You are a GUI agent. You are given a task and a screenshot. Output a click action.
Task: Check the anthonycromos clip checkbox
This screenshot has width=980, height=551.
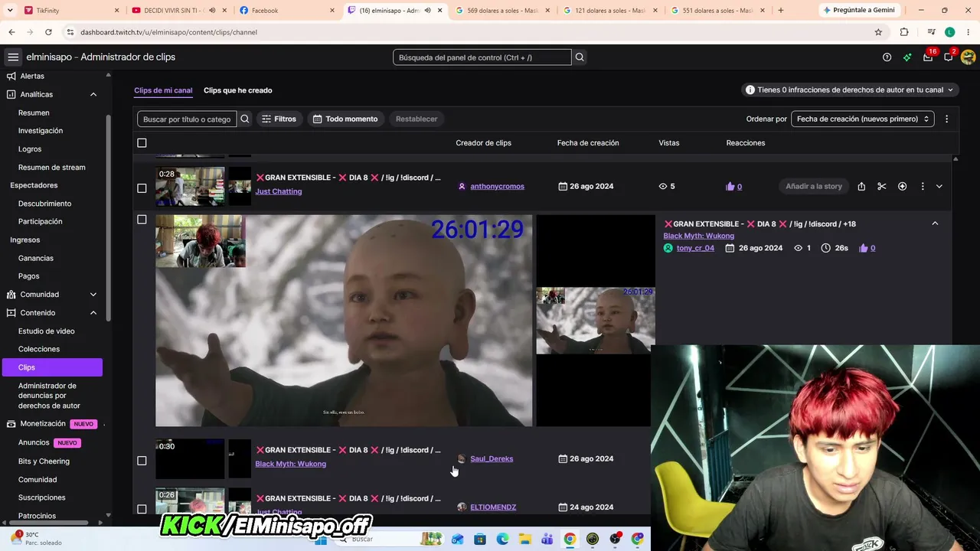142,188
